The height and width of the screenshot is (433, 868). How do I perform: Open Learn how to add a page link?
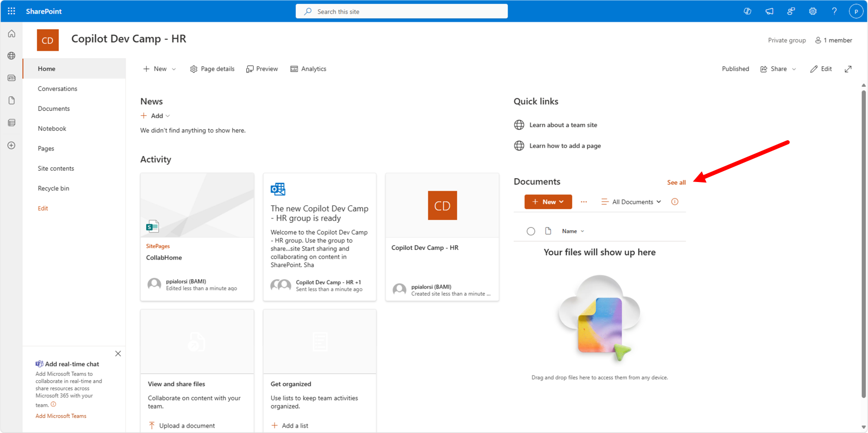[x=565, y=146]
